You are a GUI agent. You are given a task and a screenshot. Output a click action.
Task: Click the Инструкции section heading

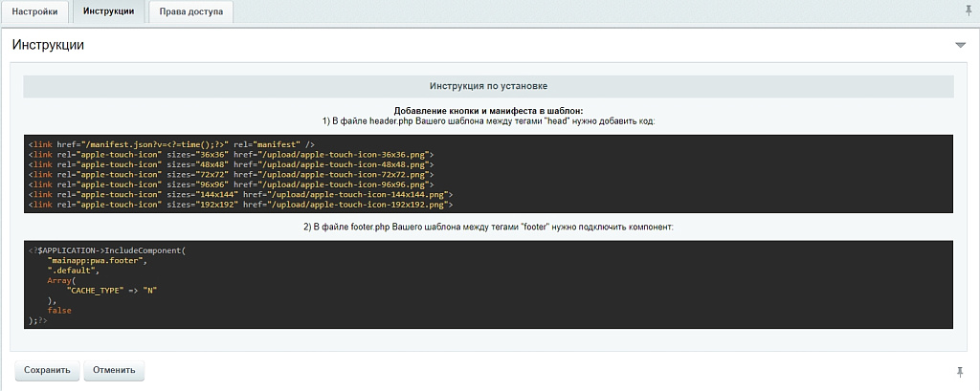coord(49,45)
